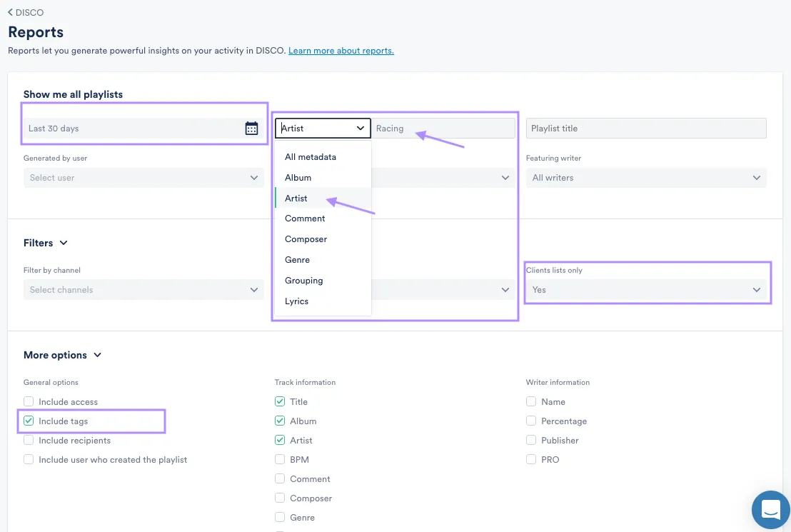Screen dimensions: 791x532
Task: Open the Filter by channel dropdown
Action: pyautogui.click(x=143, y=290)
